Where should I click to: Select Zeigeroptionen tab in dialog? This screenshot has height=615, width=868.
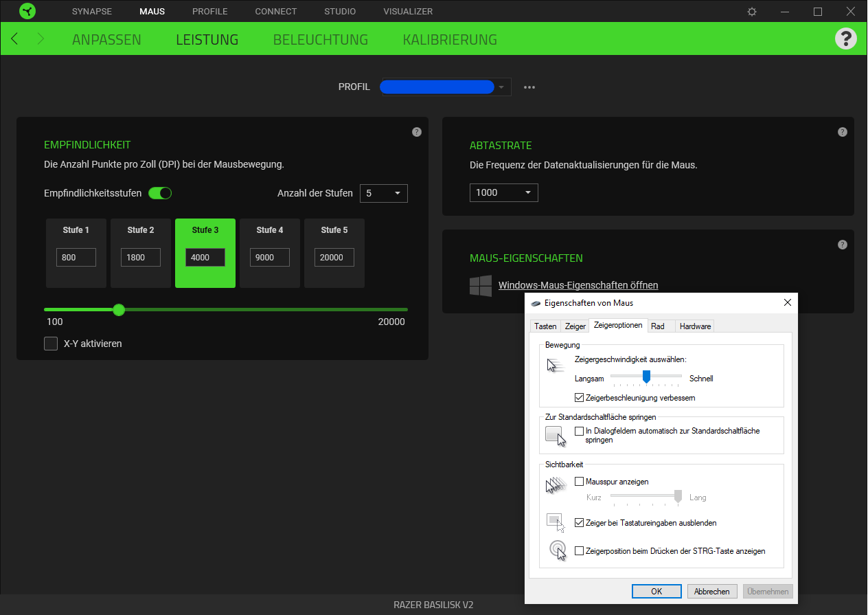coord(618,325)
